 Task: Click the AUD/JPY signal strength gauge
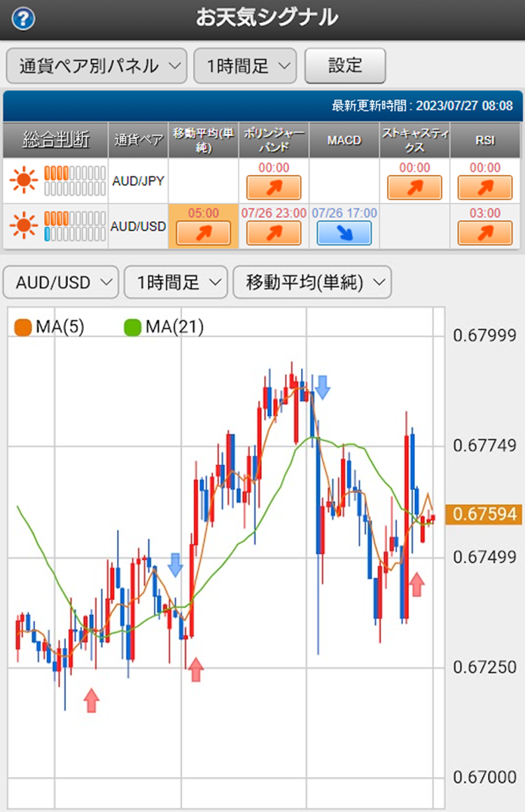75,180
